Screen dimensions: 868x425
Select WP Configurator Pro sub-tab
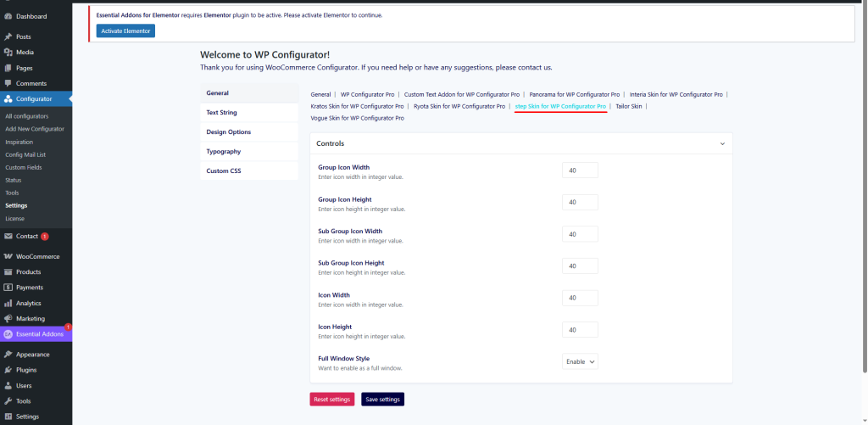368,95
